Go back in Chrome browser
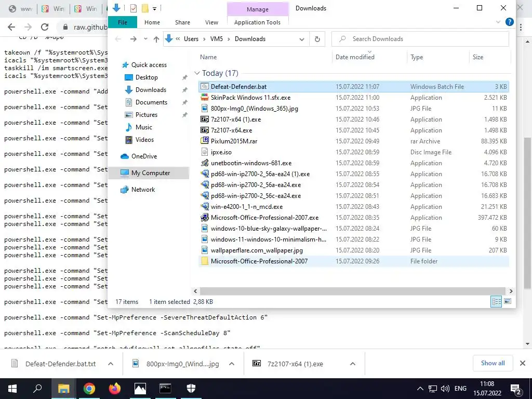 point(11,27)
